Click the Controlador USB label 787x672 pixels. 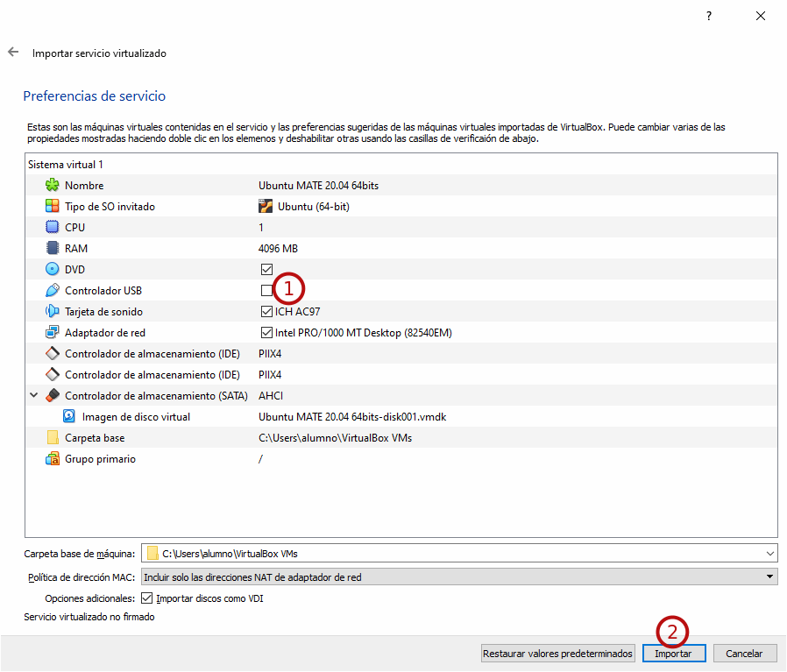(103, 291)
